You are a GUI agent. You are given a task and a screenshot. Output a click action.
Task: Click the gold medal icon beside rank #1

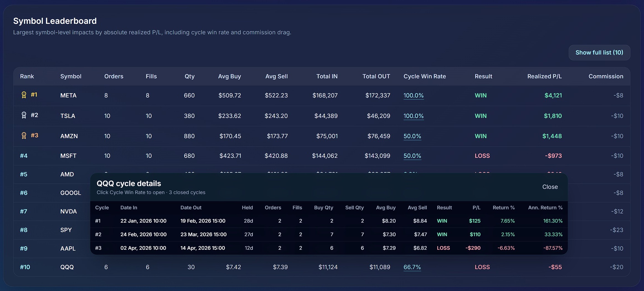coord(24,95)
